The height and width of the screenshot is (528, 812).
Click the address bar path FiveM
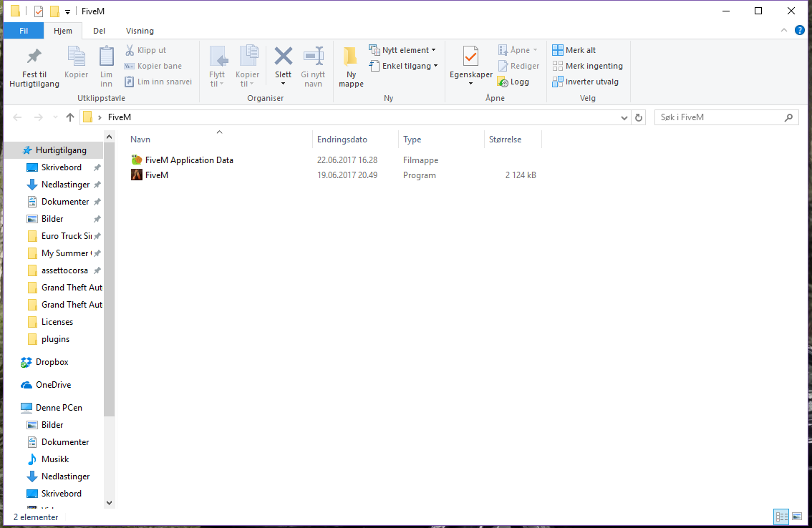120,117
